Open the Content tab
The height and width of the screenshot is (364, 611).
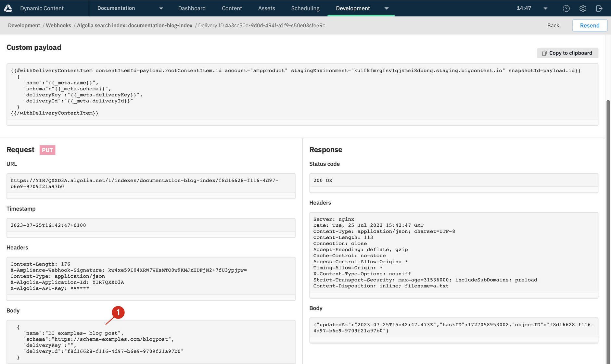[232, 8]
